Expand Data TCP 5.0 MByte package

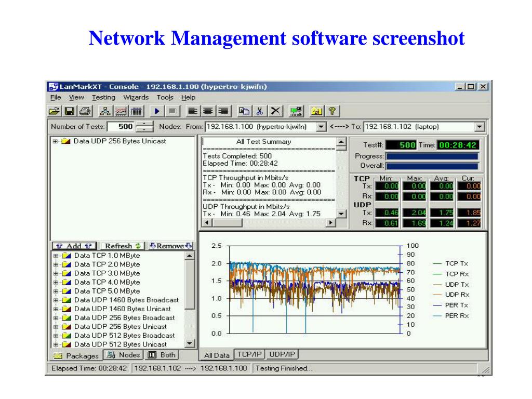click(56, 291)
